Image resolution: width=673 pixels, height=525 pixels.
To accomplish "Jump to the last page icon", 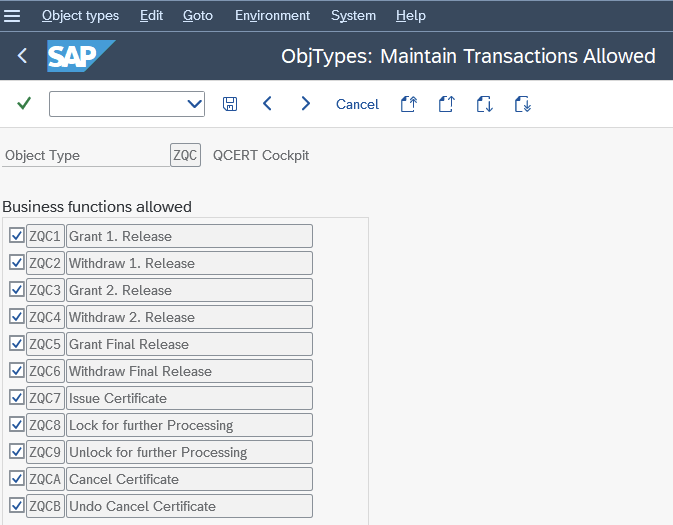I will click(522, 104).
